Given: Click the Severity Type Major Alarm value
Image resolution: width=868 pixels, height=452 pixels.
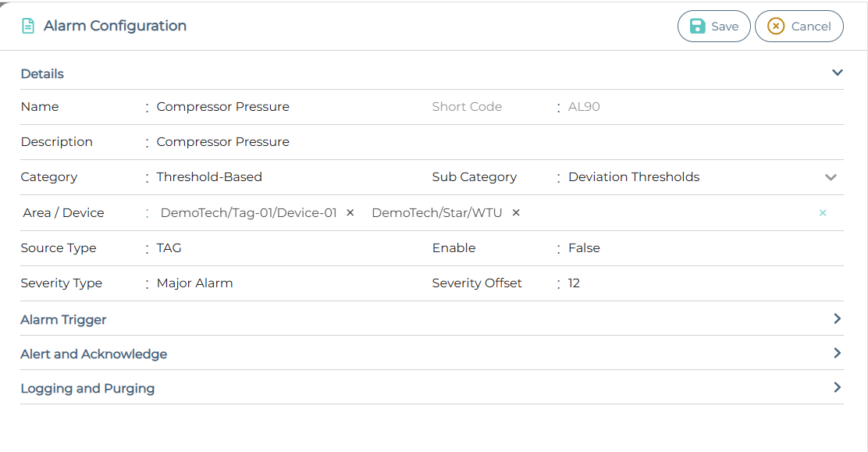Looking at the screenshot, I should click(194, 283).
